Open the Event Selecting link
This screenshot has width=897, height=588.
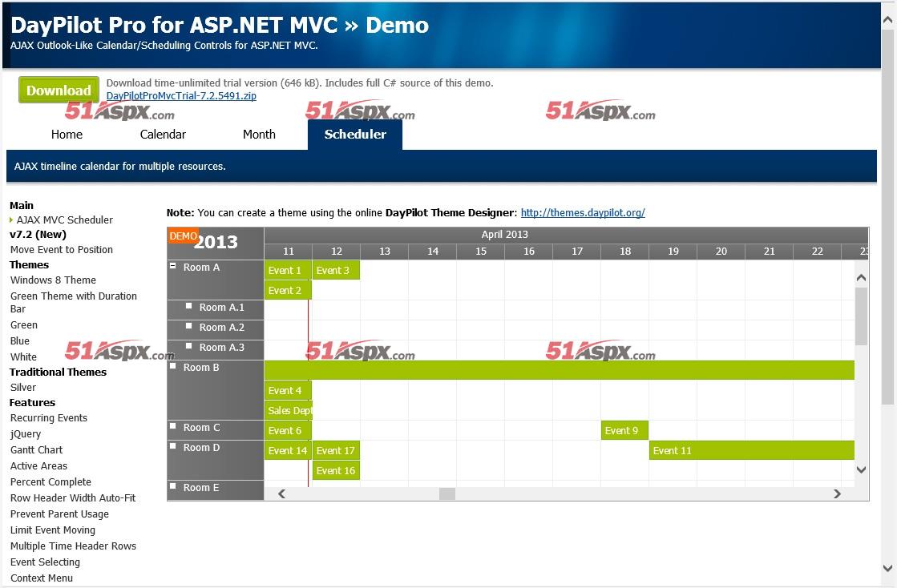[45, 562]
